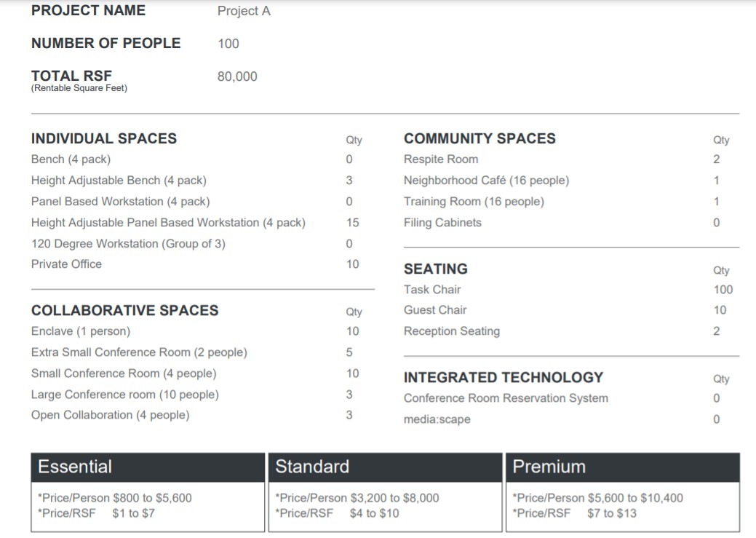Select Height Adjustable Bench quantity of 3
Viewport: 756px width, 538px height.
coord(349,181)
